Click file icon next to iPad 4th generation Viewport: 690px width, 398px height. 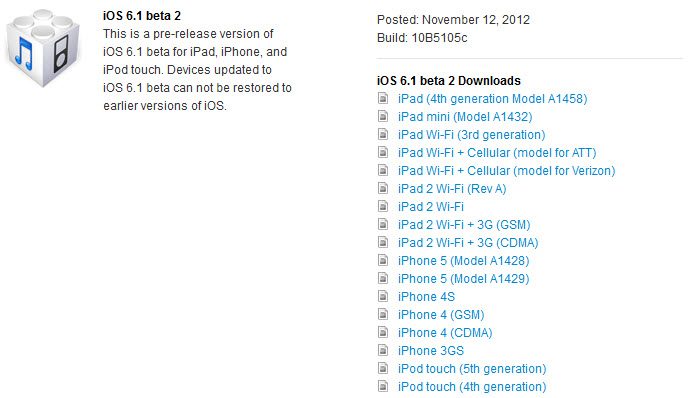383,98
